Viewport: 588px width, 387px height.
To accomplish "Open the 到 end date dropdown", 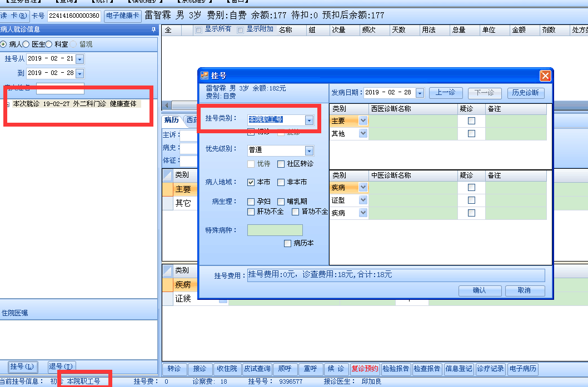I will (x=79, y=73).
